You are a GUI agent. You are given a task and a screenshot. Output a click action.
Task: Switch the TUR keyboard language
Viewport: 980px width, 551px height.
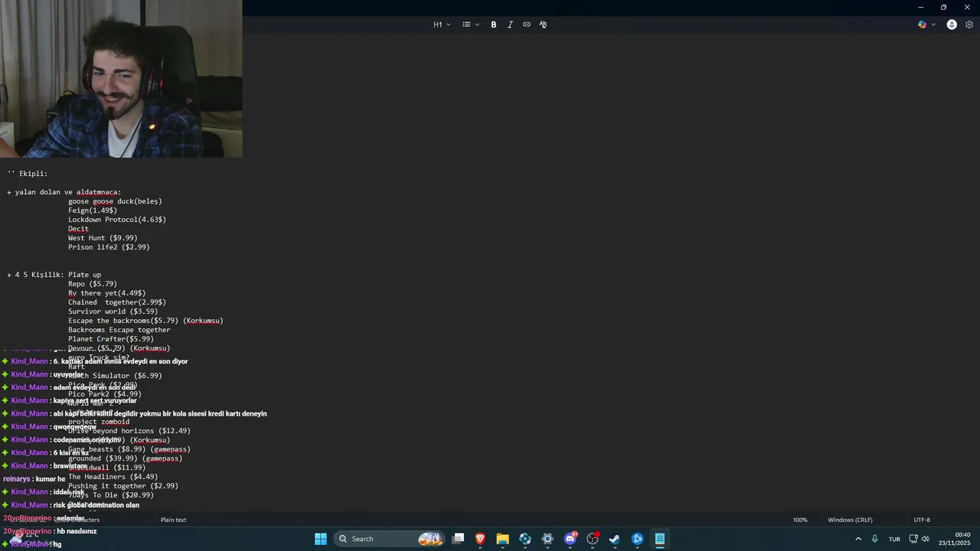pos(894,539)
